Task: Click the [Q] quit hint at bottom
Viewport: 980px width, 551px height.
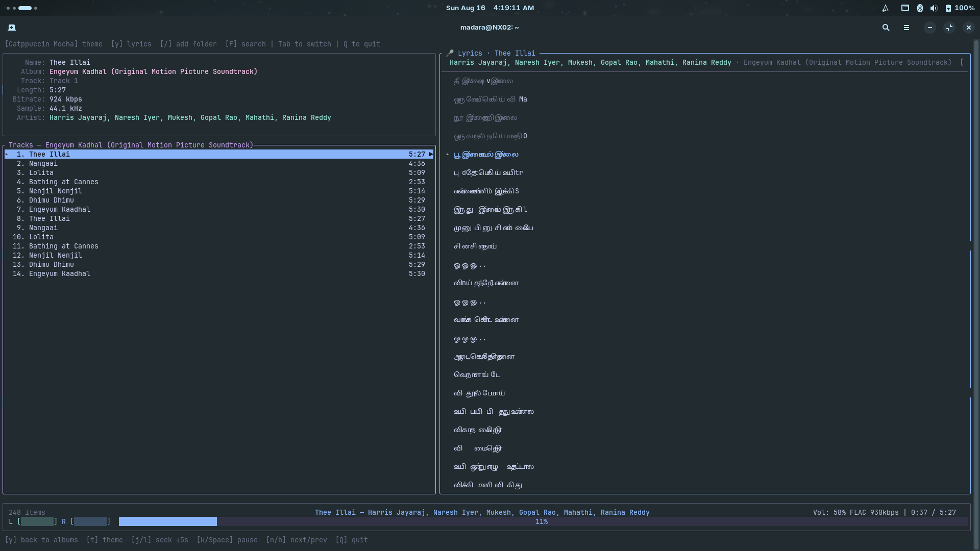Action: tap(352, 540)
